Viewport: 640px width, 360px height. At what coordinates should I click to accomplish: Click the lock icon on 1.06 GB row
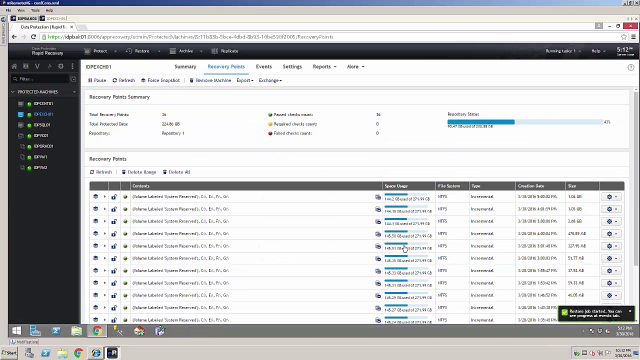(114, 197)
